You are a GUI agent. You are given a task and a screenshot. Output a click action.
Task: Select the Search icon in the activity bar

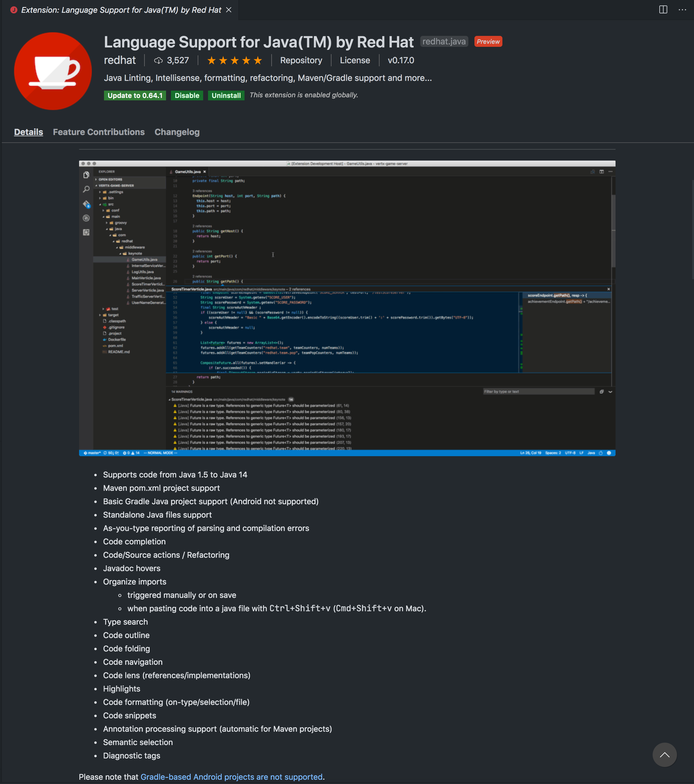pyautogui.click(x=86, y=189)
